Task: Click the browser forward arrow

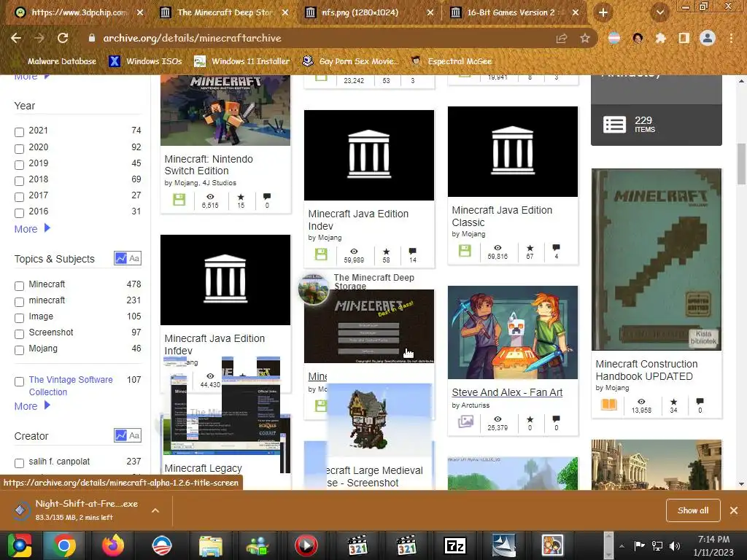Action: click(39, 38)
